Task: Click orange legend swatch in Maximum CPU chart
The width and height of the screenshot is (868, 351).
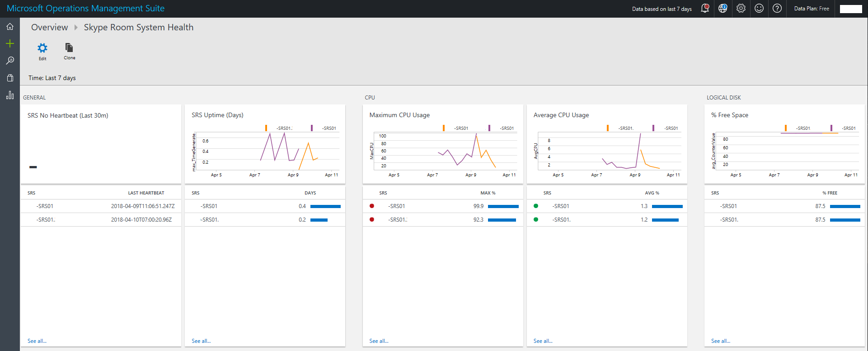Action: (x=444, y=128)
